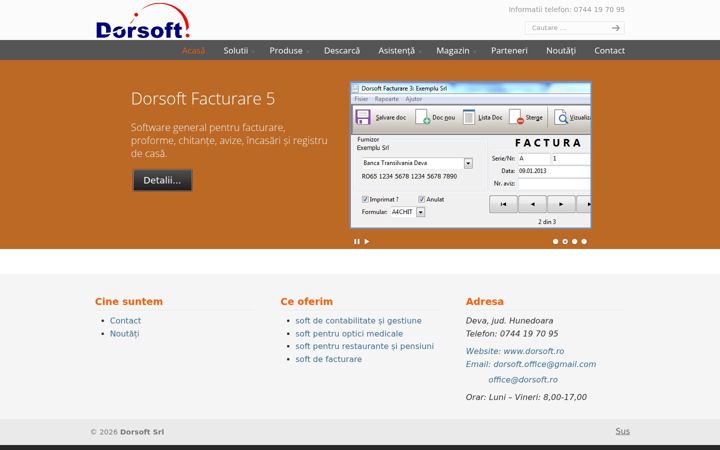The image size is (720, 450).
Task: Submit search with the arrow icon
Action: [615, 28]
